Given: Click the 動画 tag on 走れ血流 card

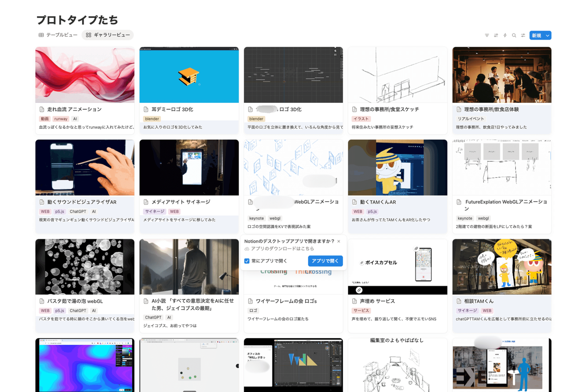Looking at the screenshot, I should click(x=44, y=119).
